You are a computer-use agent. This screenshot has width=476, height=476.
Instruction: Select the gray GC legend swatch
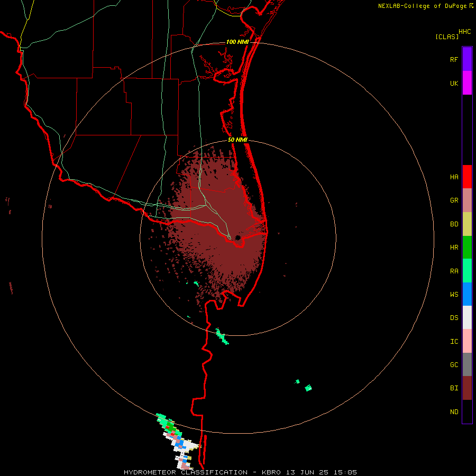(467, 365)
